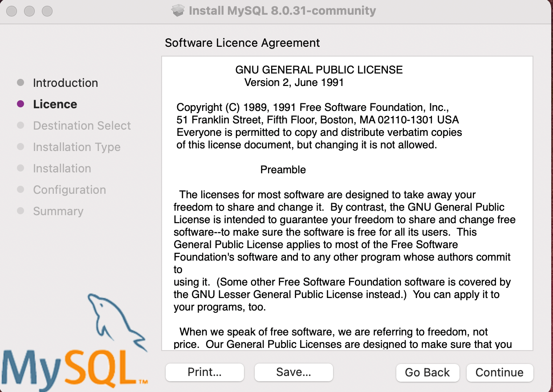Click the purple Licence step indicator
Image resolution: width=553 pixels, height=392 pixels.
tap(21, 104)
